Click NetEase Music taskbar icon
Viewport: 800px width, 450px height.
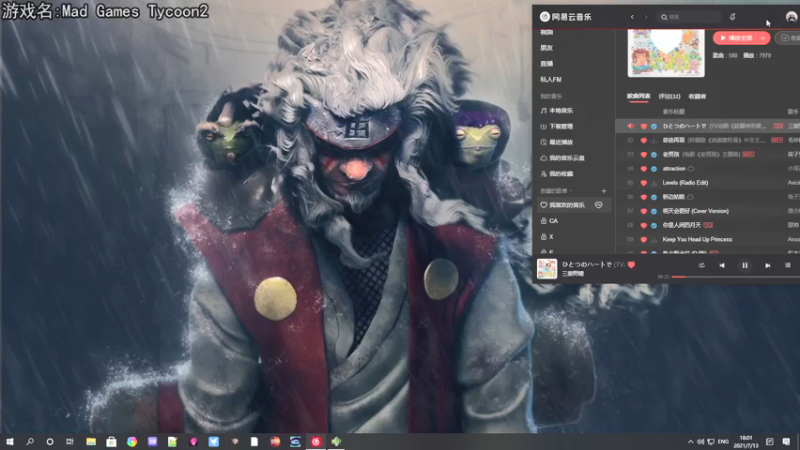point(316,441)
